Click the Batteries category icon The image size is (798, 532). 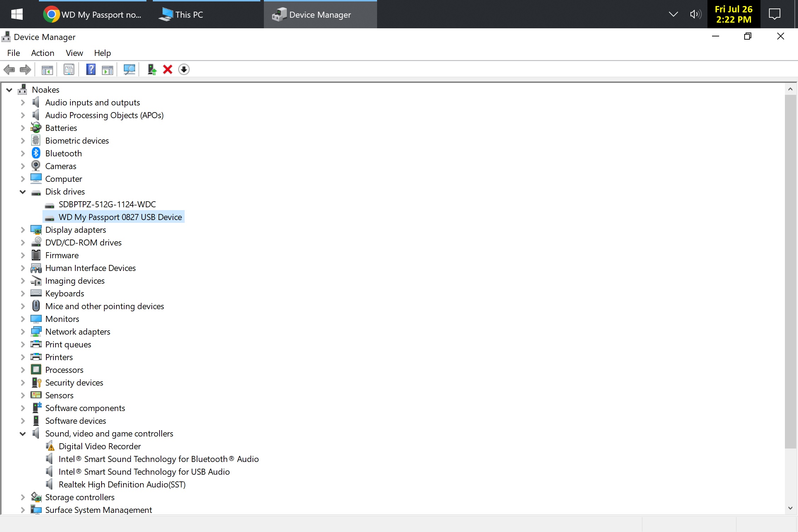pyautogui.click(x=36, y=128)
